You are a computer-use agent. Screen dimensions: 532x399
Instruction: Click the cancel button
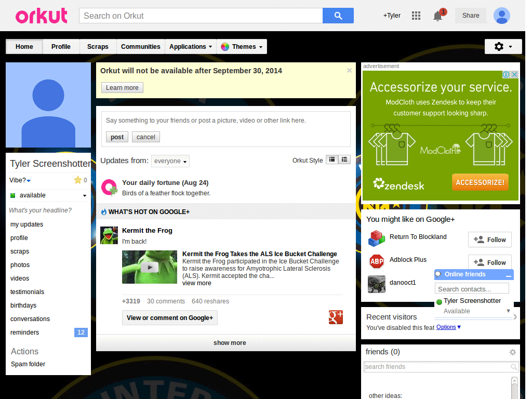[x=146, y=137]
